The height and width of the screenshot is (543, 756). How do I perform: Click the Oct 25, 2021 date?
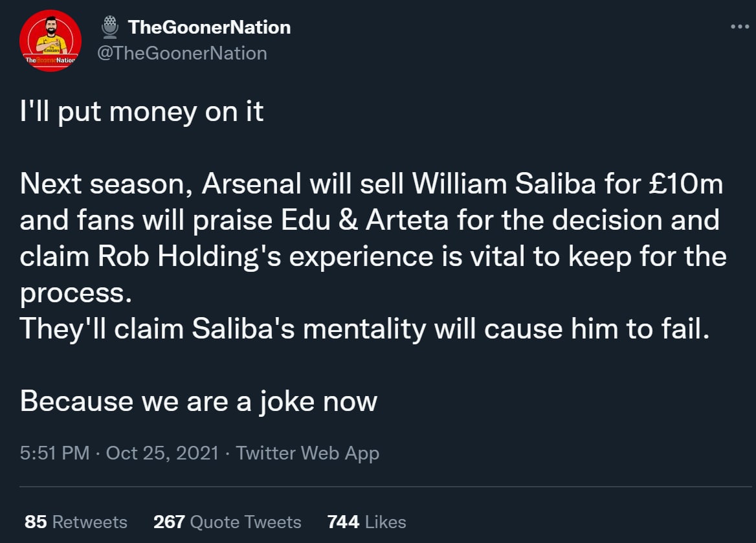pyautogui.click(x=162, y=453)
